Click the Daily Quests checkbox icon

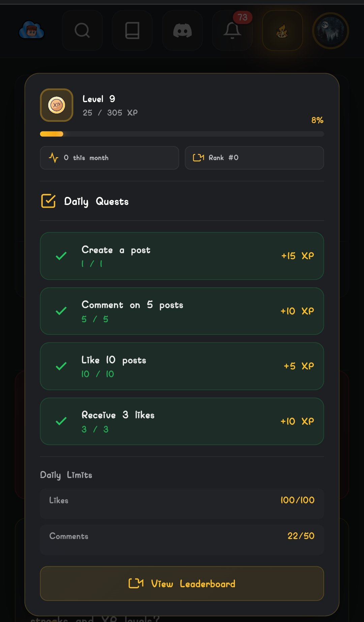tap(48, 201)
